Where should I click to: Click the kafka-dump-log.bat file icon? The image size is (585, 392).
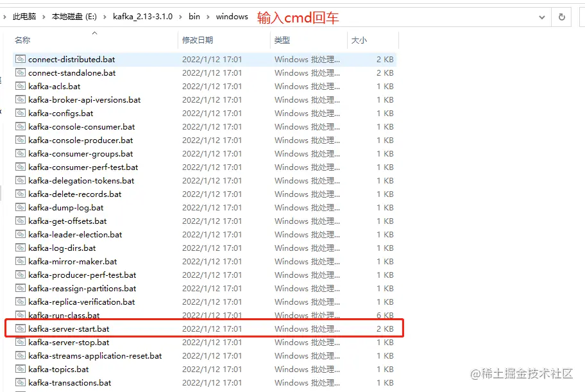(21, 207)
